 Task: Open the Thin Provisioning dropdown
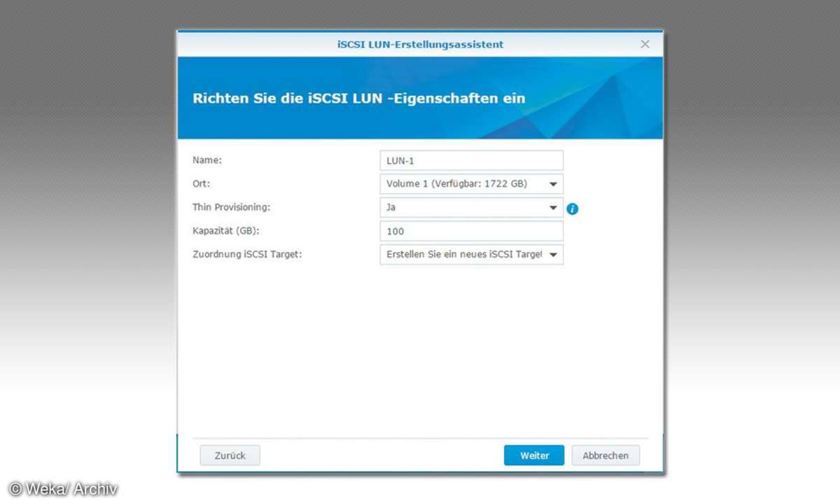471,208
